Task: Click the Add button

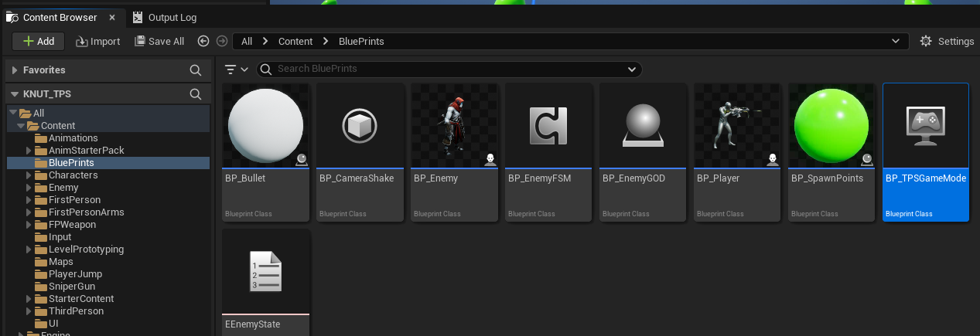Action: pos(38,41)
